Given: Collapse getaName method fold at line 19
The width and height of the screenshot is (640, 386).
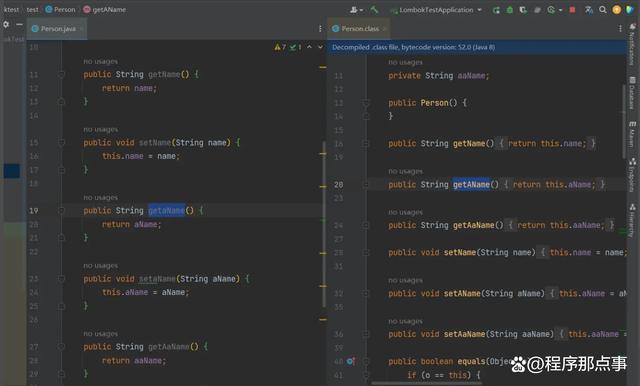Looking at the screenshot, I should 61,211.
